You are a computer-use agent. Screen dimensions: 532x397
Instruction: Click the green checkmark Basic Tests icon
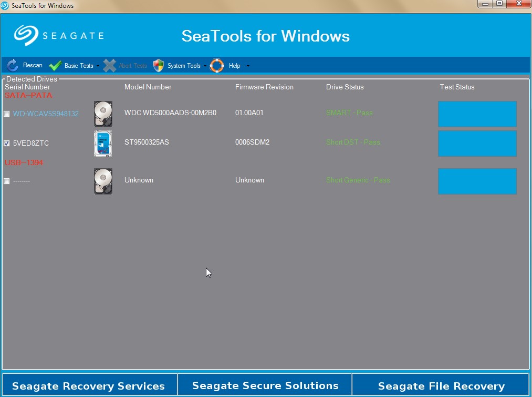[x=55, y=66]
